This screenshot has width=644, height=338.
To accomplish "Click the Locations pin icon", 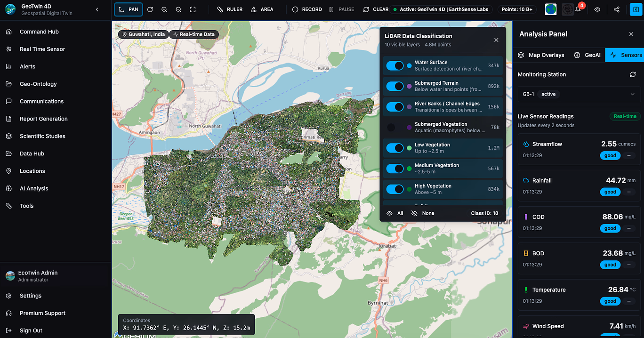I will tap(8, 171).
